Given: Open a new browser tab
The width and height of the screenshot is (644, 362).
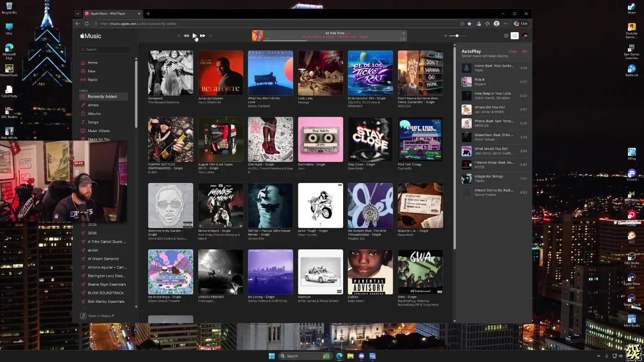Looking at the screenshot, I should coord(148,14).
